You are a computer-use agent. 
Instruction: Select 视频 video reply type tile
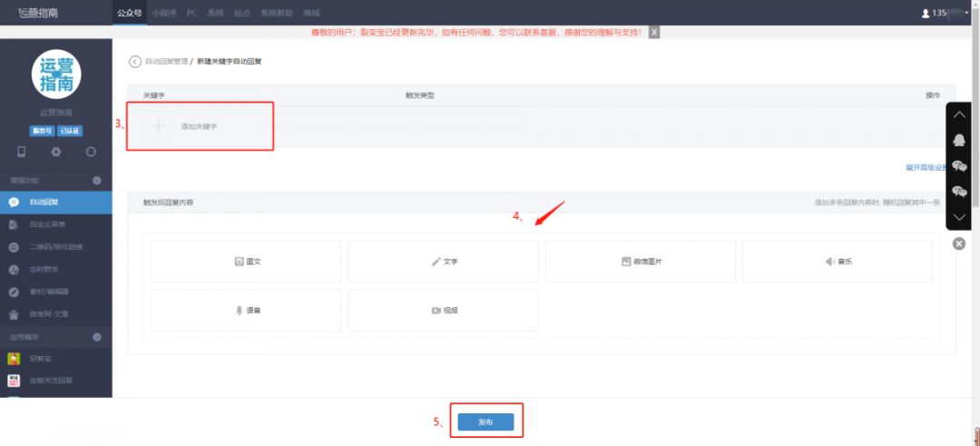443,311
